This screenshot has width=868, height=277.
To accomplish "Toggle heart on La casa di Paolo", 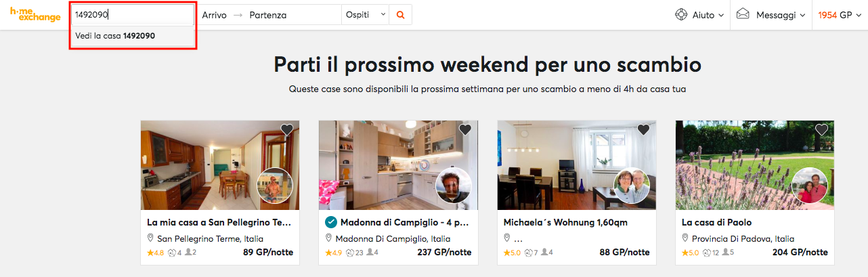I will point(821,129).
